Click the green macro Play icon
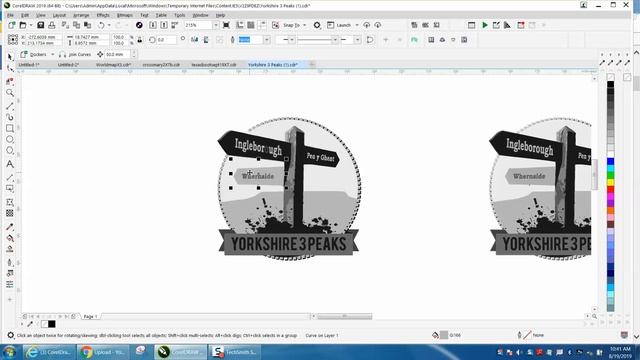This screenshot has width=640, height=360. coord(485,25)
